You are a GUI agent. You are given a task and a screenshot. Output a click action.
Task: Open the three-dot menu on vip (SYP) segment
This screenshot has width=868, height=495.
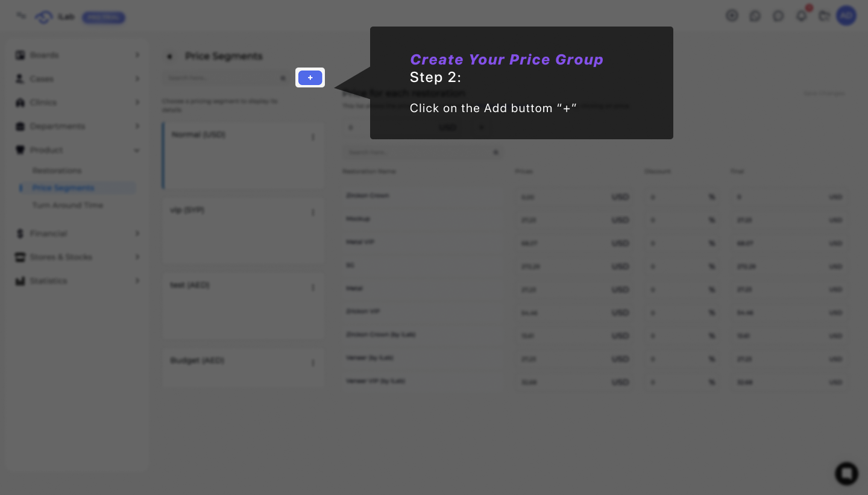313,212
